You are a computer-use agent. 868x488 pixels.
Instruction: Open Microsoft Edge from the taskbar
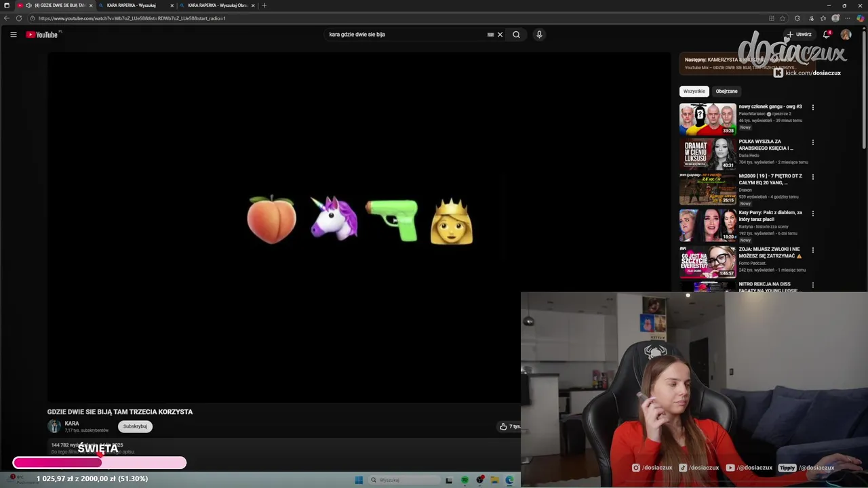[509, 480]
